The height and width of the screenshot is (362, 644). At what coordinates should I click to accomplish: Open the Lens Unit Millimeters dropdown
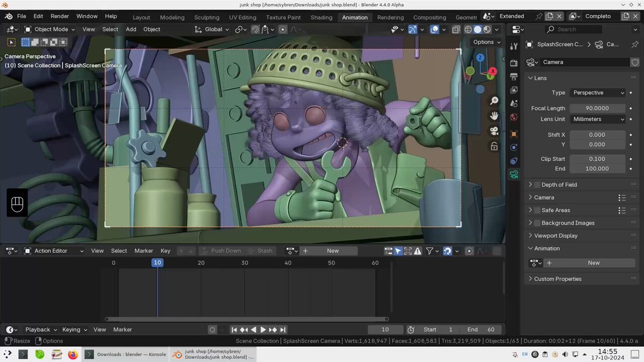597,119
